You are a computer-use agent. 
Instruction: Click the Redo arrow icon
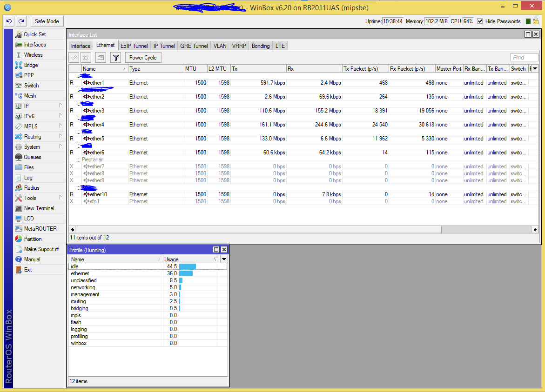point(21,21)
